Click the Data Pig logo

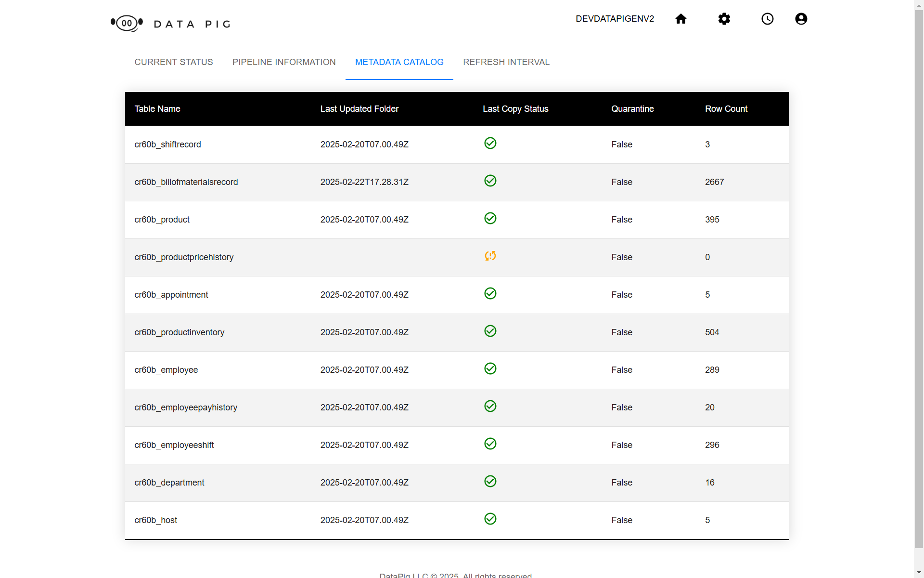[170, 23]
